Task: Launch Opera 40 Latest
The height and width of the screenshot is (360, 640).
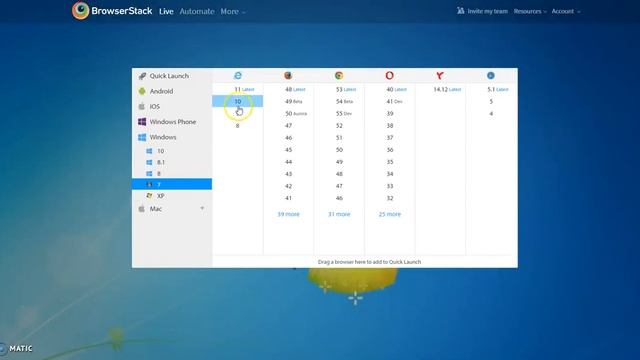Action: 390,89
